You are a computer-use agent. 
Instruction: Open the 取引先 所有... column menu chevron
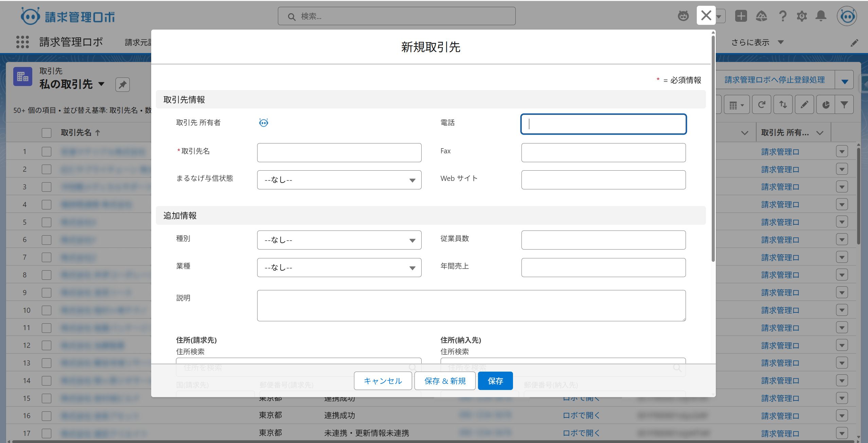[820, 133]
